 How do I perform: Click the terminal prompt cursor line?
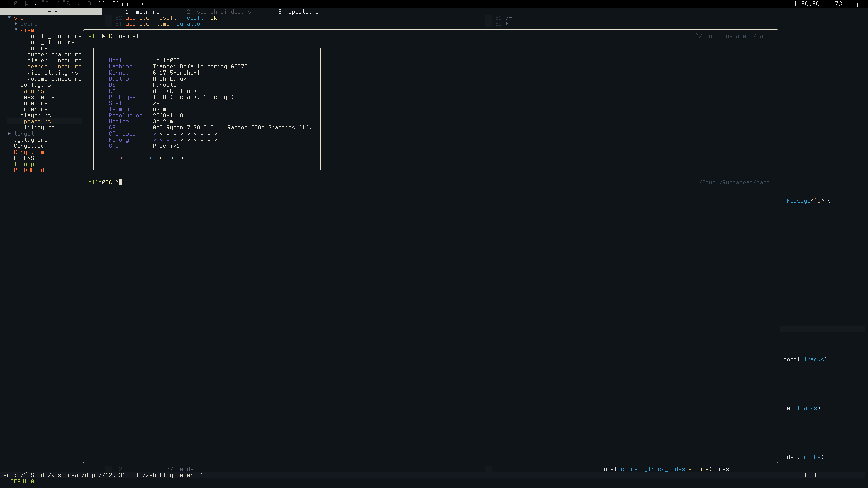[121, 182]
